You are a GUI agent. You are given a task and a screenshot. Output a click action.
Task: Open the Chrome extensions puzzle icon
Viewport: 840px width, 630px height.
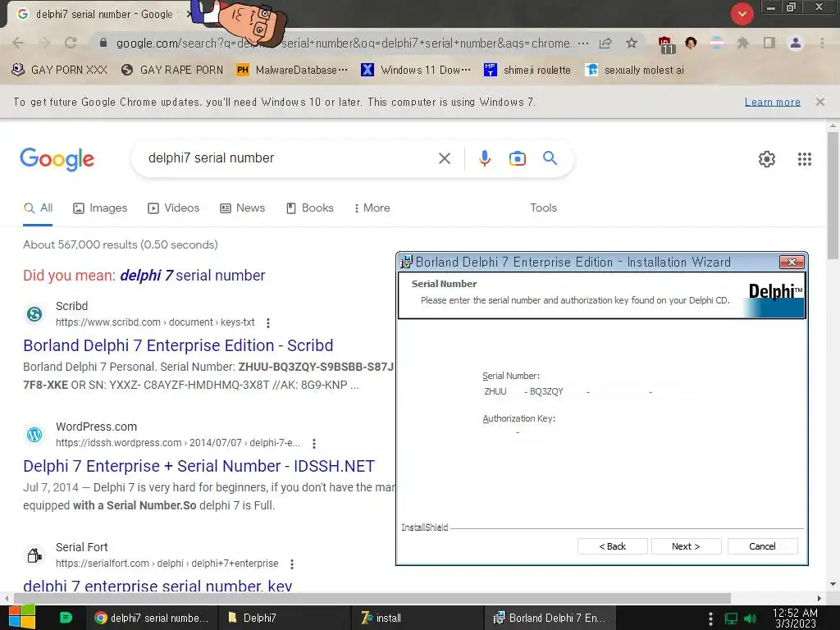pos(742,43)
